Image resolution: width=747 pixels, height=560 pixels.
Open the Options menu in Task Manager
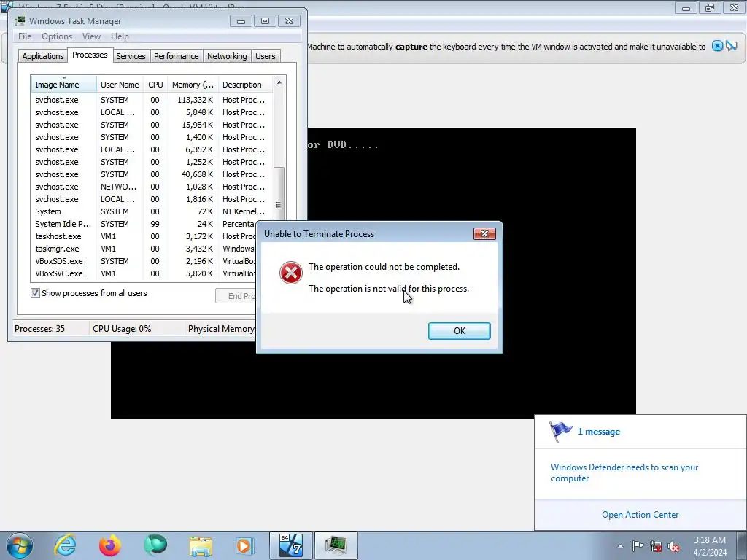[57, 36]
